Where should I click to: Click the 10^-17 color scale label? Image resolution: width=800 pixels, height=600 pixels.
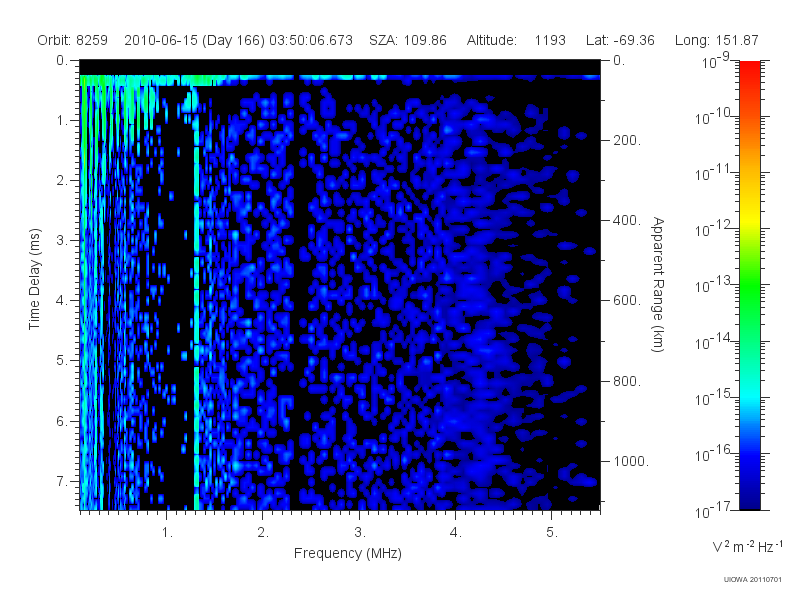click(x=712, y=510)
